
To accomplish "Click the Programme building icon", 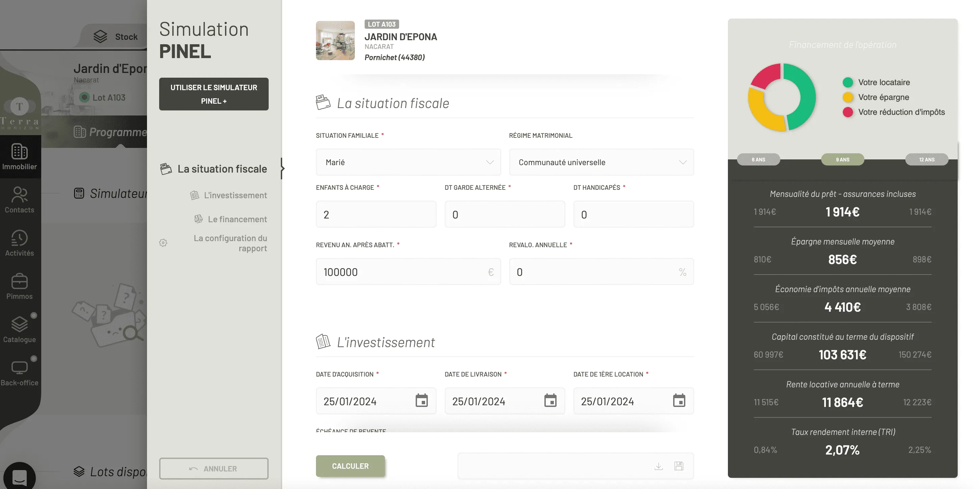I will pyautogui.click(x=79, y=132).
